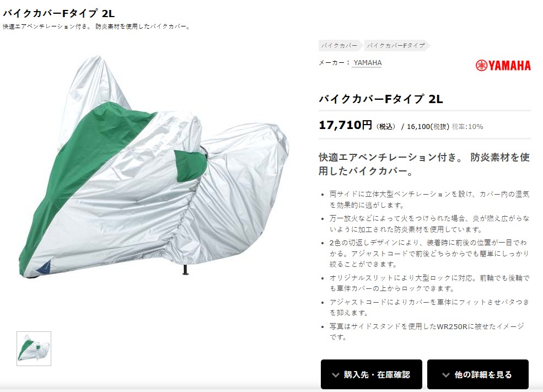Click the YAMAHA brand logo

(x=503, y=66)
